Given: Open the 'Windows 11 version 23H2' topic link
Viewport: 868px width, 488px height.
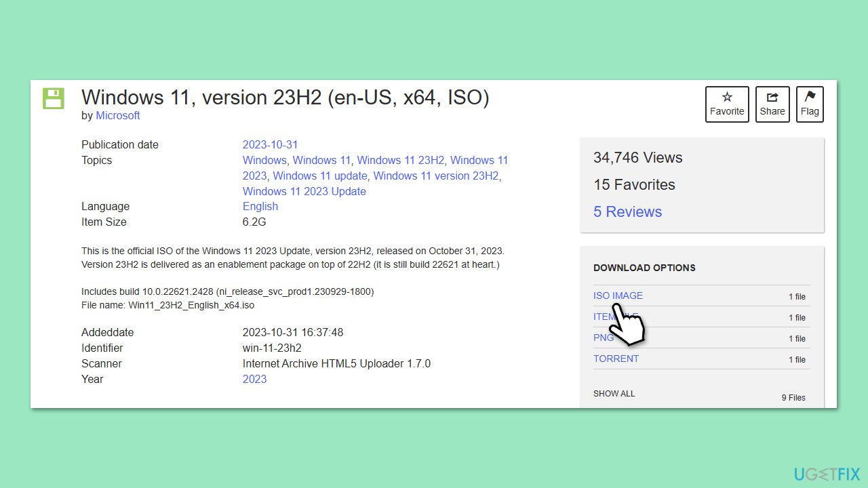Looking at the screenshot, I should [x=436, y=176].
